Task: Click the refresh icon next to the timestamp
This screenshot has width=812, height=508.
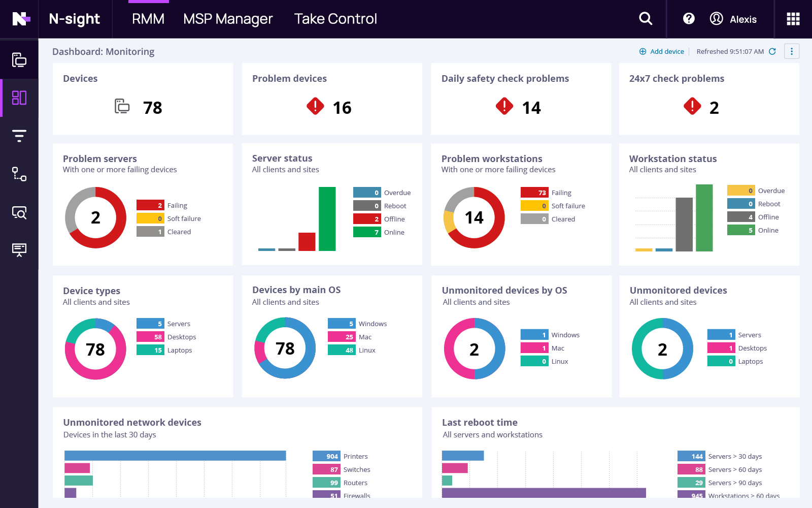Action: pyautogui.click(x=772, y=51)
